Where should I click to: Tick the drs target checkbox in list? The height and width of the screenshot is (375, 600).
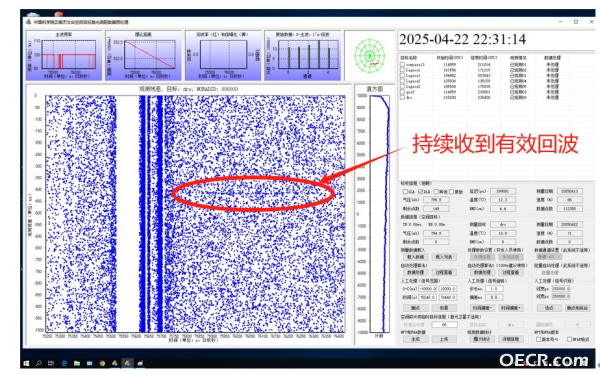(x=402, y=98)
